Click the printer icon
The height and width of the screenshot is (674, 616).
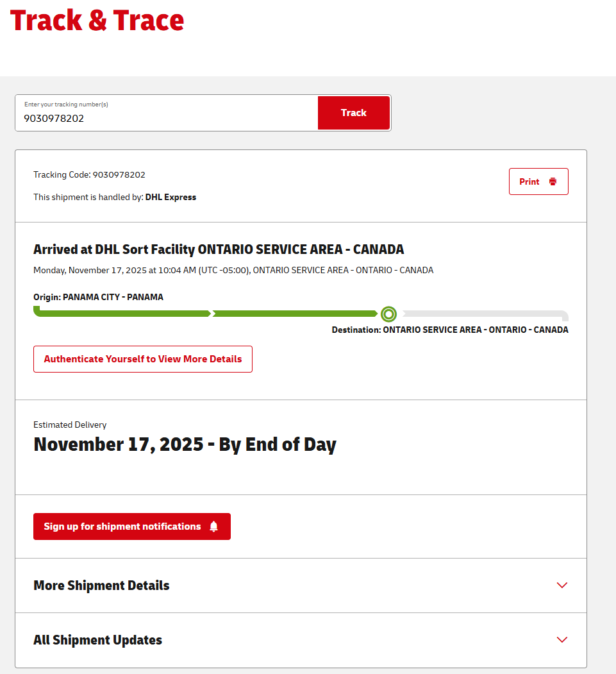553,181
